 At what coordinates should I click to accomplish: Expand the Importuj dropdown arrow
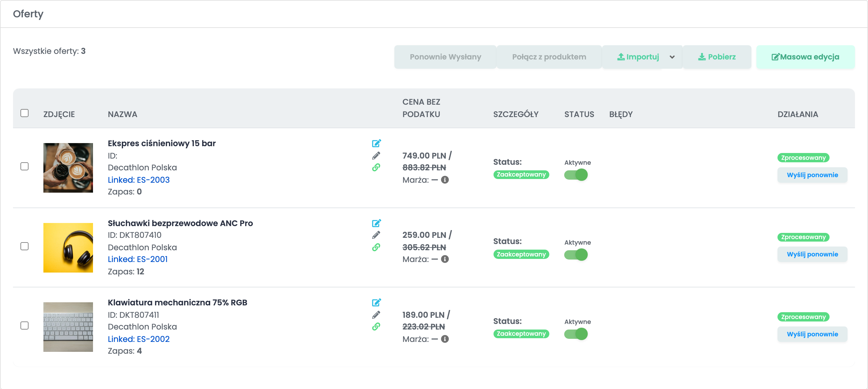(672, 57)
